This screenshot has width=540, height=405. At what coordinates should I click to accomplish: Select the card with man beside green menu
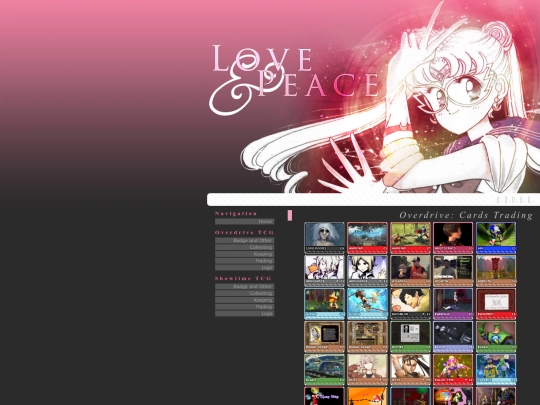(x=453, y=271)
